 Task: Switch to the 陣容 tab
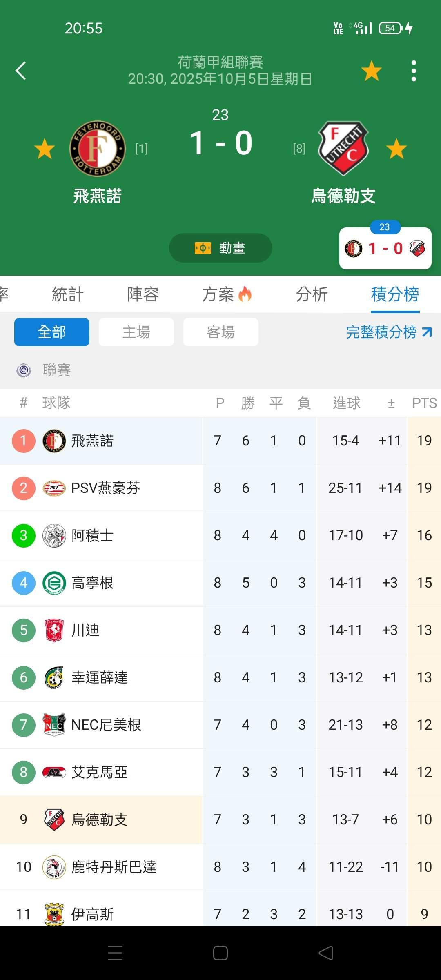tap(143, 294)
